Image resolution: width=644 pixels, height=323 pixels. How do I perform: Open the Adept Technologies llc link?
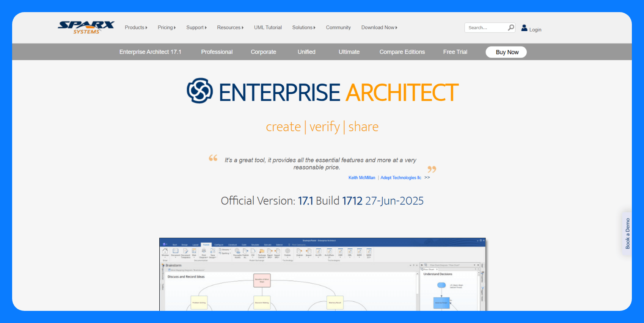pos(401,177)
